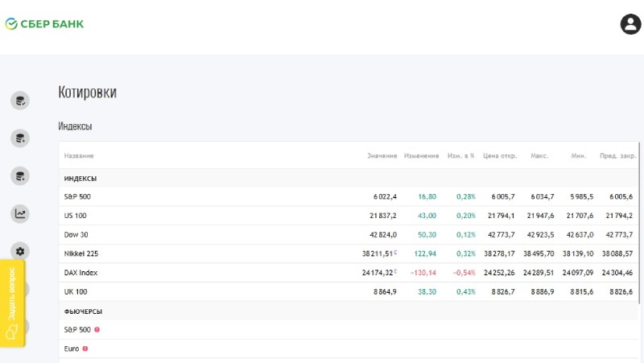Collapse the 'ФЬЮЧЕРСЫ' group row
Screen dimensions: 644x363
tap(349, 311)
